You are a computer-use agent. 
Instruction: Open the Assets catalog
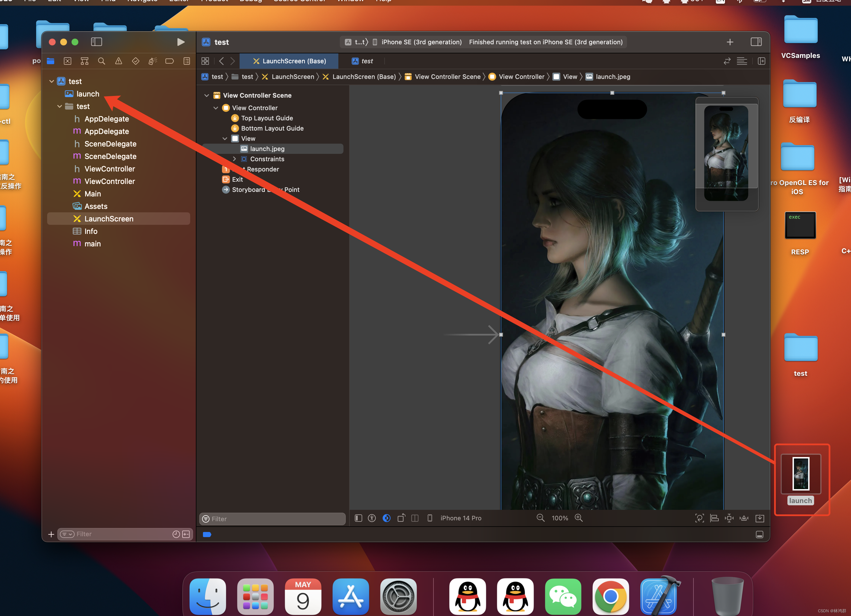point(96,206)
